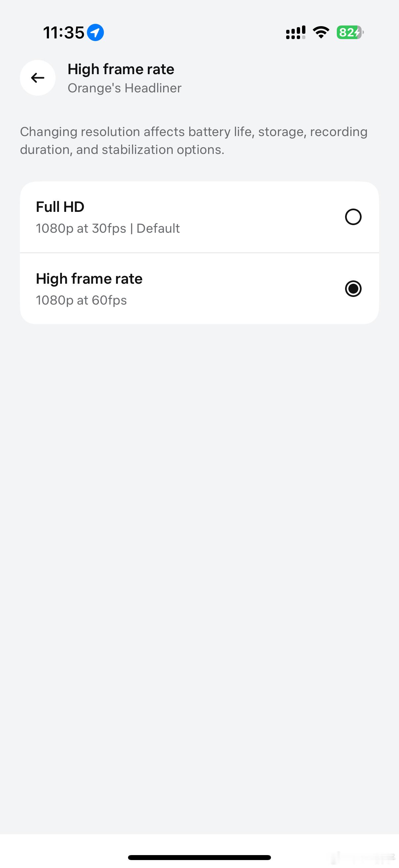Tap the 'High frame rate' page title
The height and width of the screenshot is (868, 399).
[121, 69]
